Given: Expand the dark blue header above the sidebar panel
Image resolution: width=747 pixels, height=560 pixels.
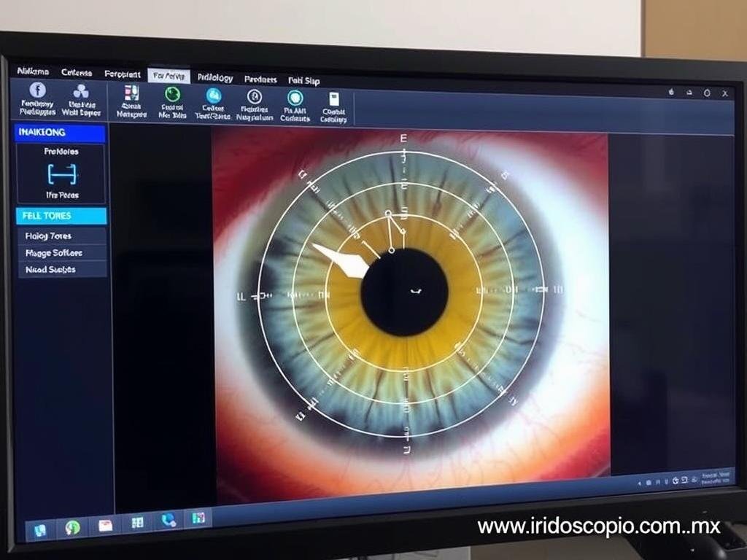Looking at the screenshot, I should click(62, 133).
